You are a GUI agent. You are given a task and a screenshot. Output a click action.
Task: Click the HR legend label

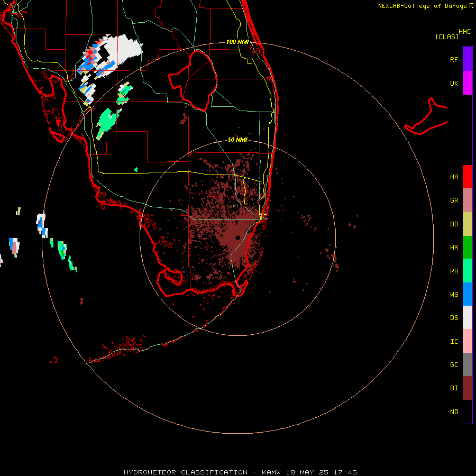[454, 248]
